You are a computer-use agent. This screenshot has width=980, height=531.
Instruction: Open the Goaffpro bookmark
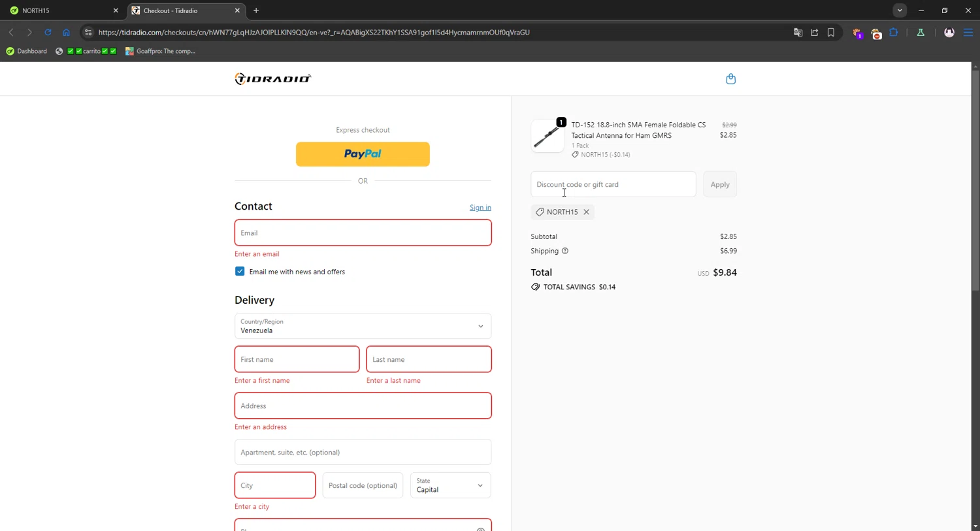161,51
